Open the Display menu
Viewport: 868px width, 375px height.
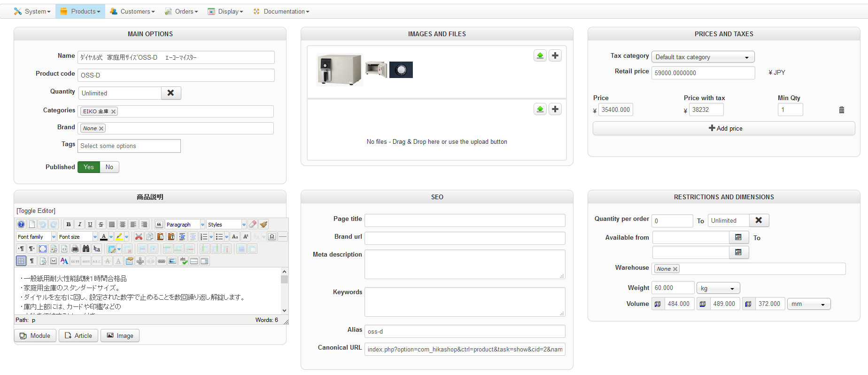coord(225,12)
